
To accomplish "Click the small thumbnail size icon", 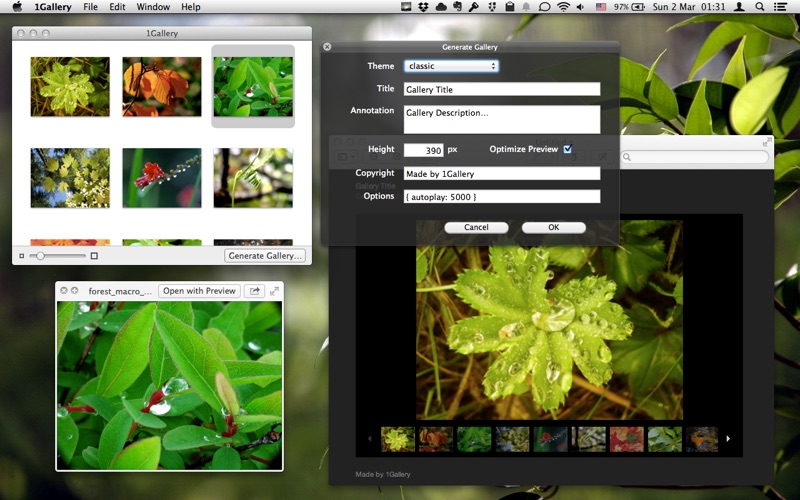I will point(22,256).
